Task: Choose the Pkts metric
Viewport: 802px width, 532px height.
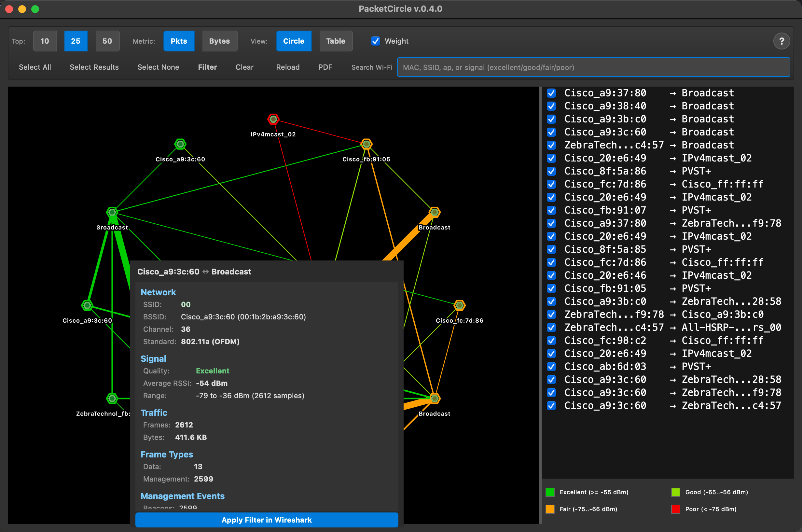Action: pos(179,41)
